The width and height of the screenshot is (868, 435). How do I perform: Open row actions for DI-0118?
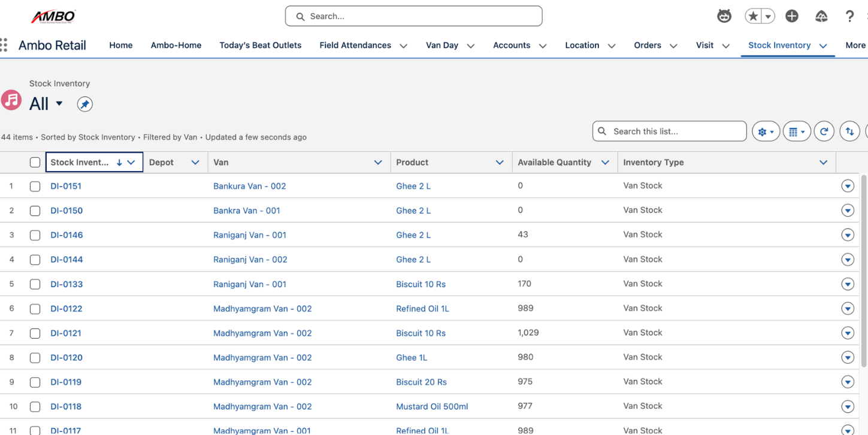point(848,407)
